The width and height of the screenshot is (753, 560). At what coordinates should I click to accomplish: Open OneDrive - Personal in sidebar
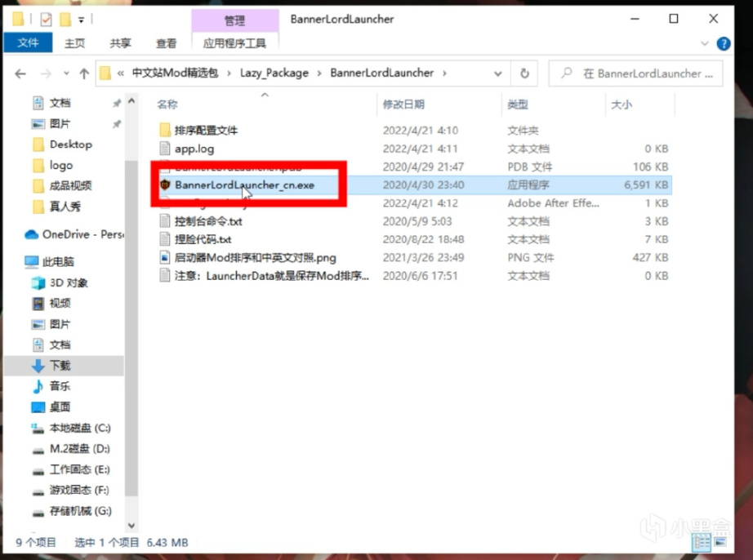click(x=82, y=234)
